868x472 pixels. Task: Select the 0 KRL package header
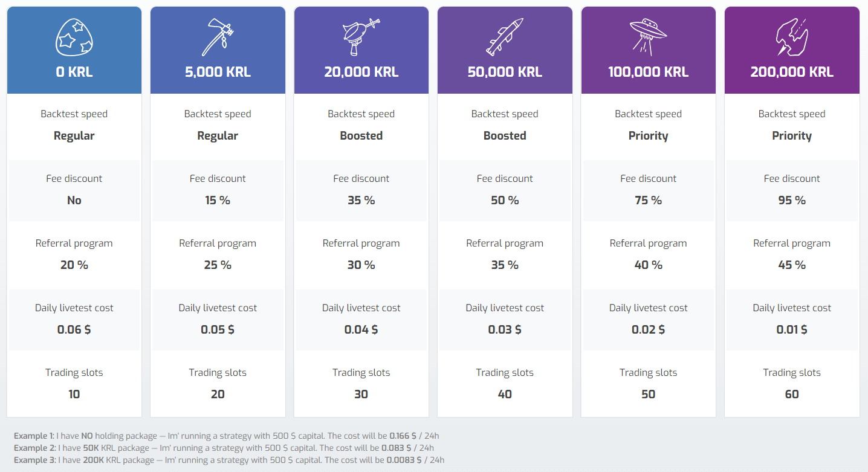[x=74, y=72]
